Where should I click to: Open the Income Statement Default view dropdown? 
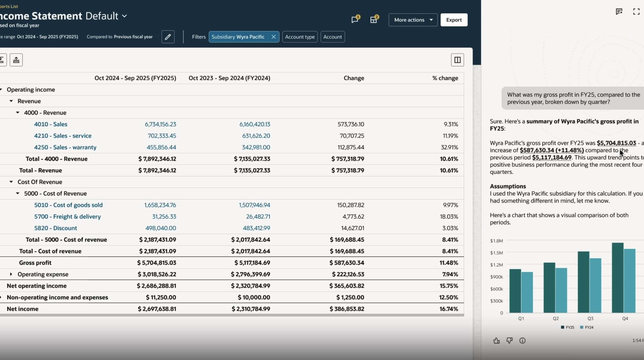tap(124, 16)
